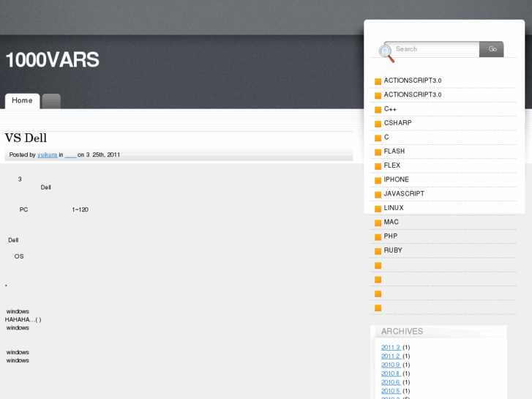This screenshot has height=399, width=532.
Task: Open the 2010 6 archive link
Action: [391, 383]
